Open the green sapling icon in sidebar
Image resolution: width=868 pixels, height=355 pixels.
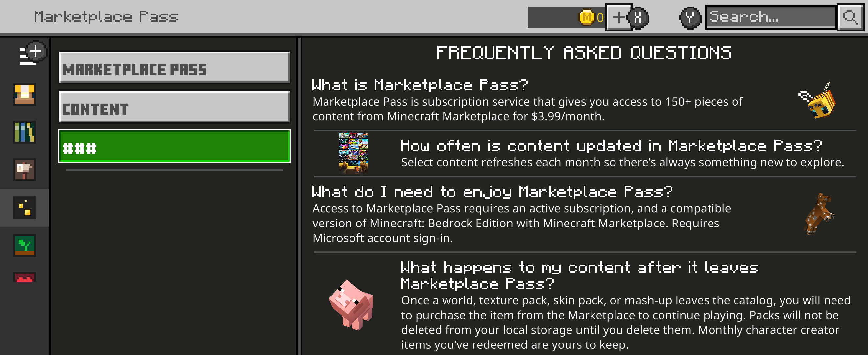pos(25,245)
